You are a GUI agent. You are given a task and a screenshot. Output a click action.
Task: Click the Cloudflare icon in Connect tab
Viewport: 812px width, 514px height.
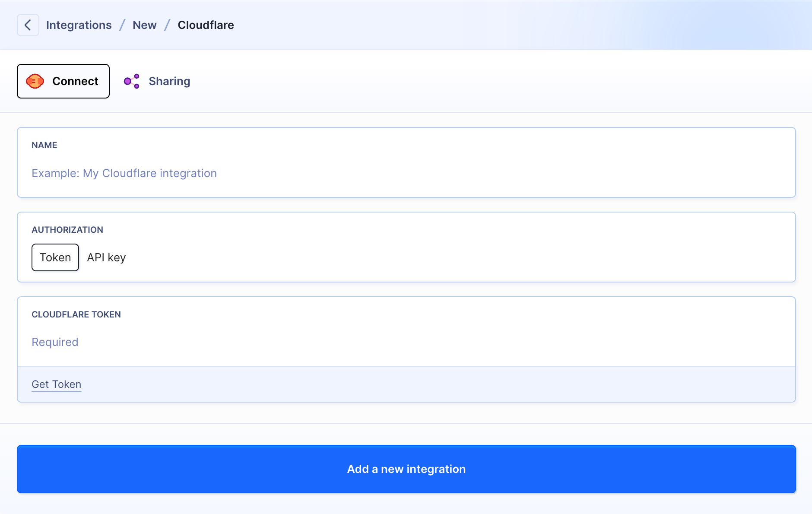(35, 81)
